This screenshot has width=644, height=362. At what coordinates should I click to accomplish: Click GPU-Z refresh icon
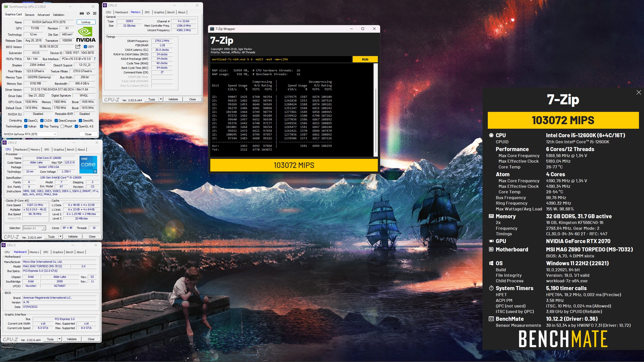coord(88,14)
